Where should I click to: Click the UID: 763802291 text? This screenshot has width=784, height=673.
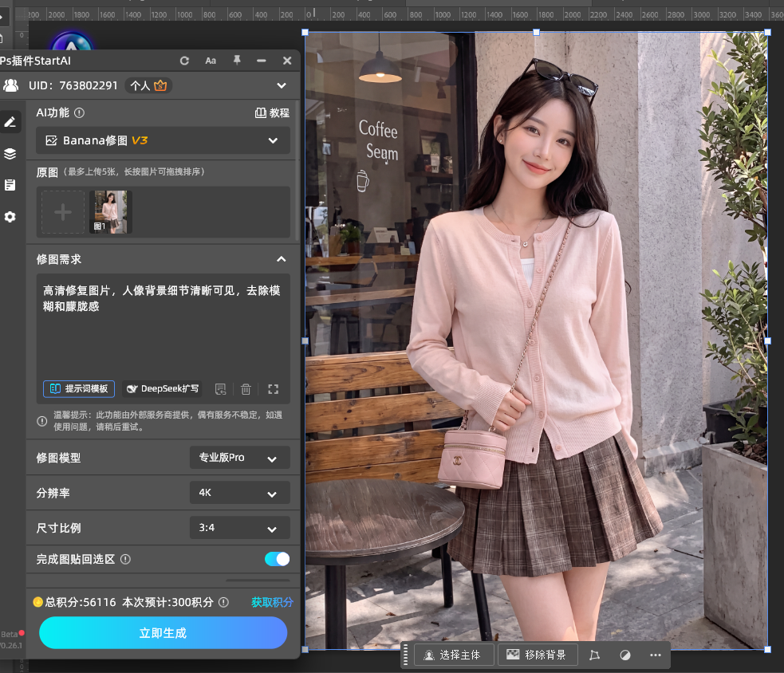coord(73,85)
